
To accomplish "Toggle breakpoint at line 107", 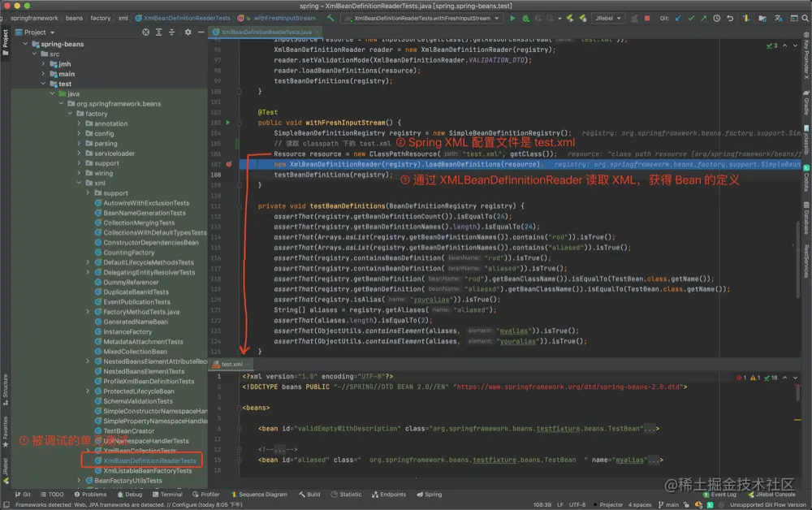I will click(x=228, y=164).
